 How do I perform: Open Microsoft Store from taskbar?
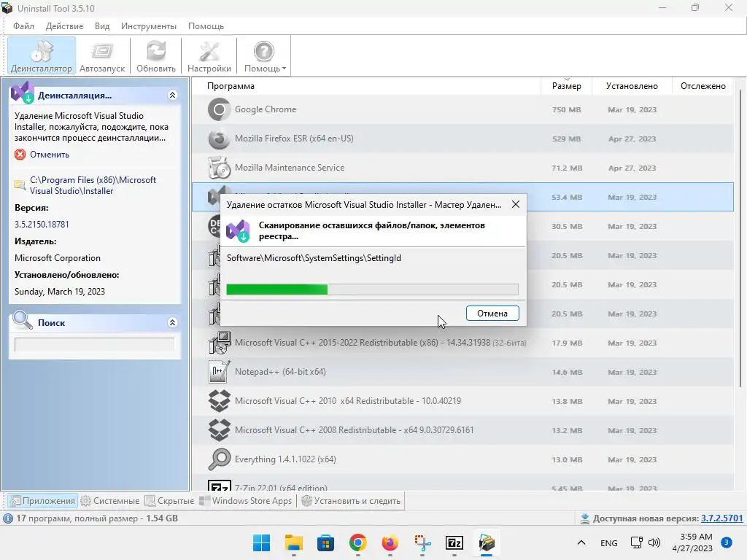point(326,542)
